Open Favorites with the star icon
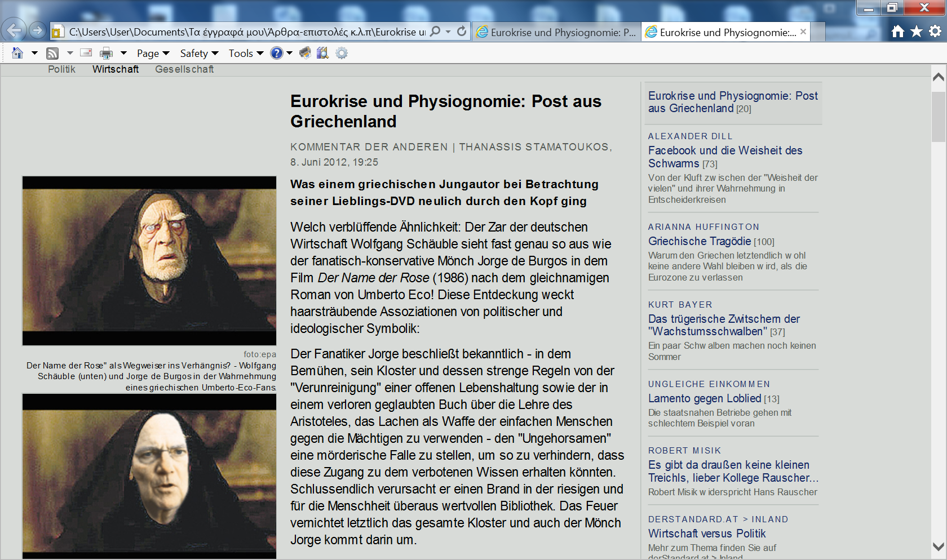This screenshot has width=947, height=560. pos(917,32)
